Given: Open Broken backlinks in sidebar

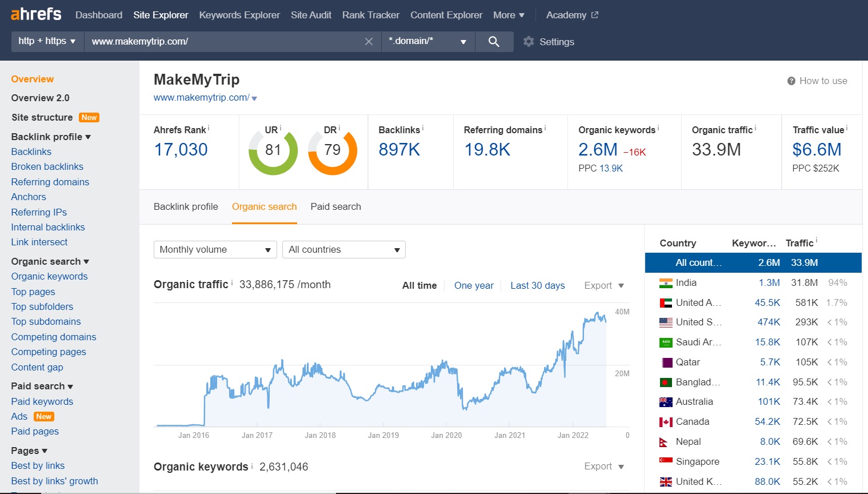Looking at the screenshot, I should (47, 166).
